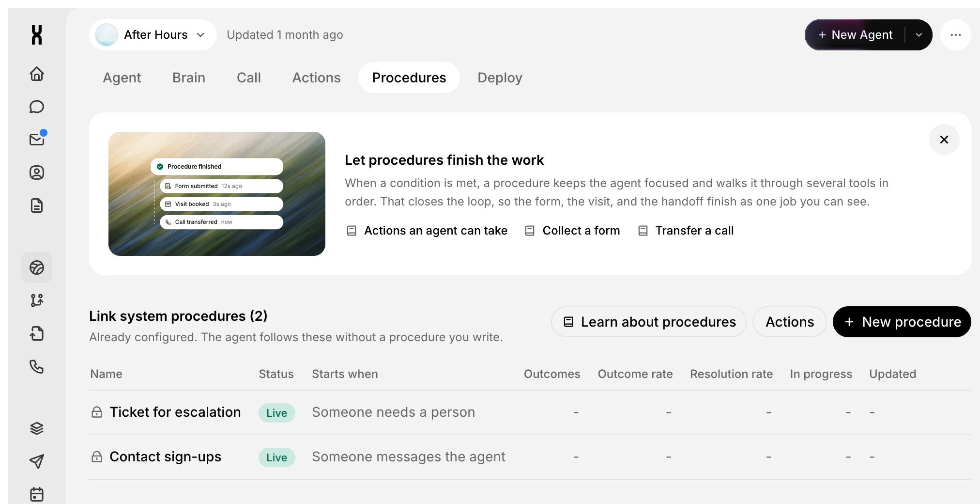The height and width of the screenshot is (504, 980).
Task: Open the chat bubble conversations icon
Action: tap(37, 107)
